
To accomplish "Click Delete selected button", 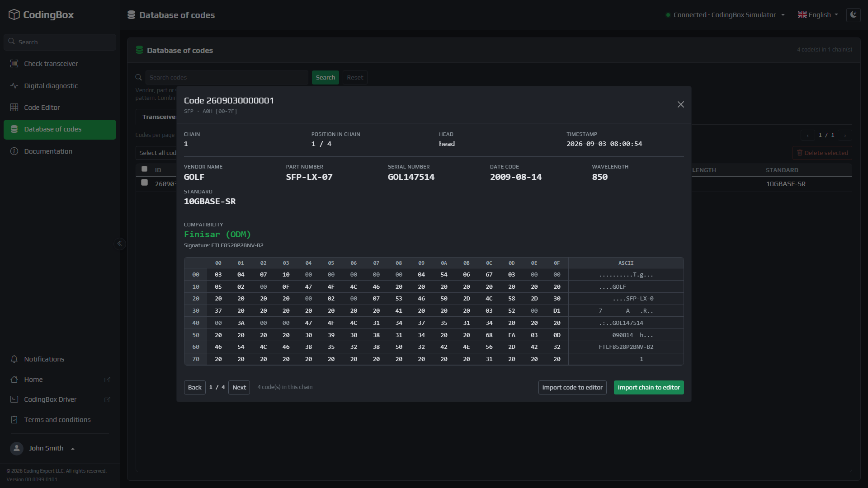I will [822, 153].
